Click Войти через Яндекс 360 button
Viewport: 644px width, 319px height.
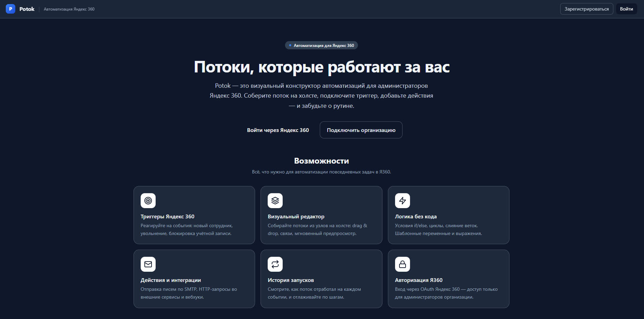pos(278,130)
